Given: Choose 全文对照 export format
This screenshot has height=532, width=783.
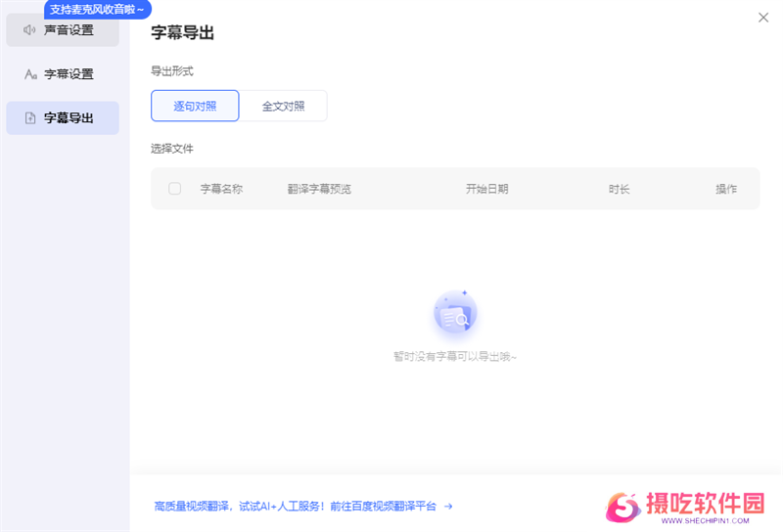Looking at the screenshot, I should click(x=283, y=106).
